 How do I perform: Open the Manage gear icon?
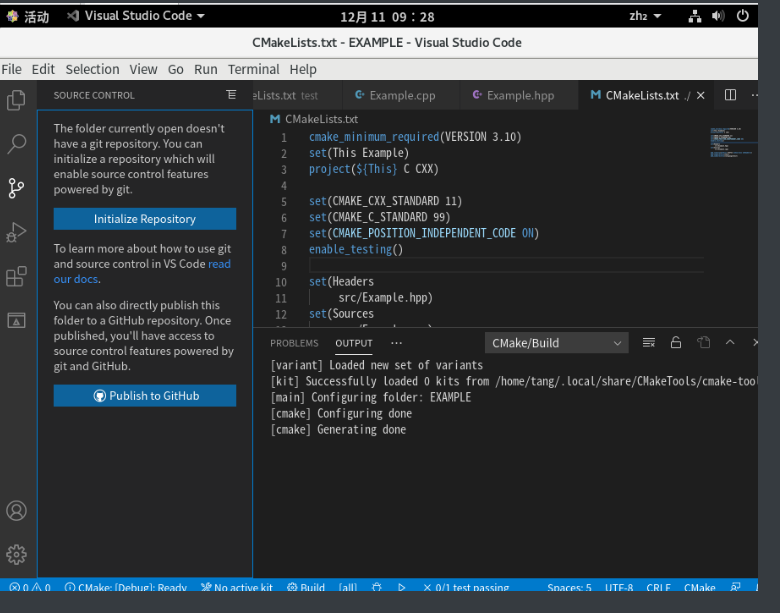point(16,554)
